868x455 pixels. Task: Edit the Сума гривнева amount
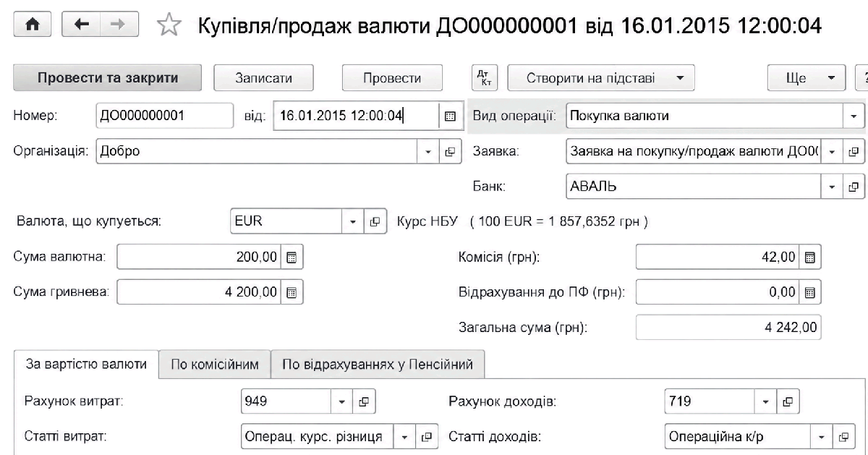(199, 292)
